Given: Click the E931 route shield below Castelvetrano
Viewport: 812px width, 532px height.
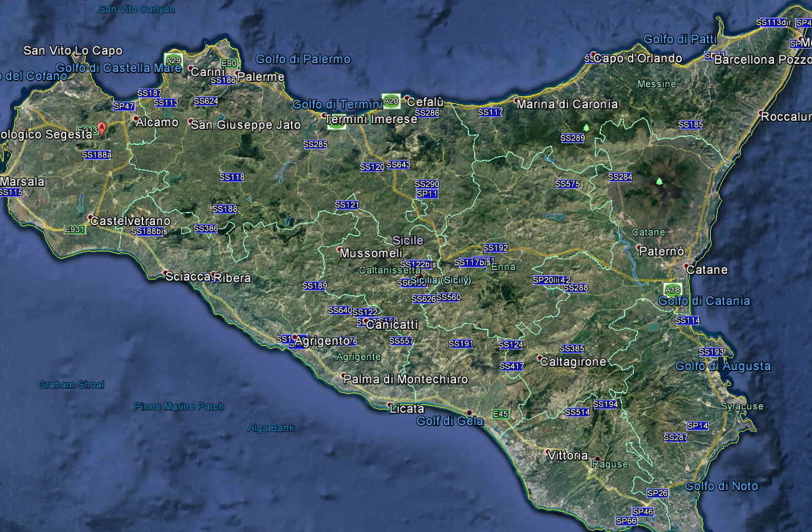Looking at the screenshot, I should 75,229.
